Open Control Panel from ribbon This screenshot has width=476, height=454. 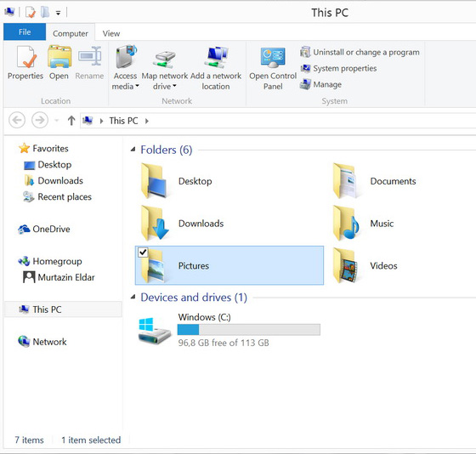[x=273, y=68]
